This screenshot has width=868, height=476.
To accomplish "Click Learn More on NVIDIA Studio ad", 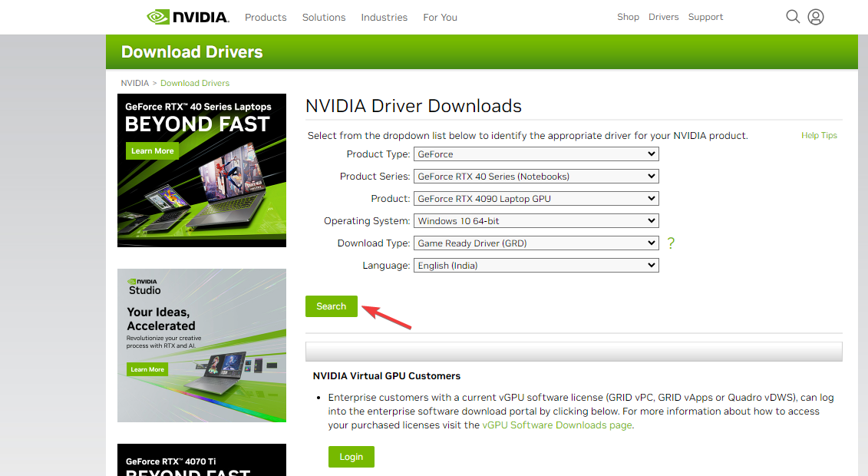I will pyautogui.click(x=147, y=369).
